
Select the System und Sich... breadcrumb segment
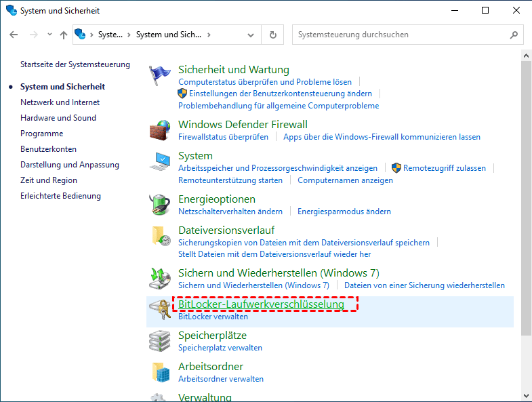pos(169,35)
